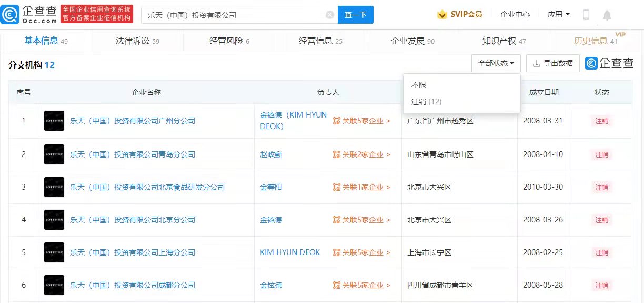Click the red 全国企业信用查询系统 banner
This screenshot has width=644, height=303.
click(97, 14)
